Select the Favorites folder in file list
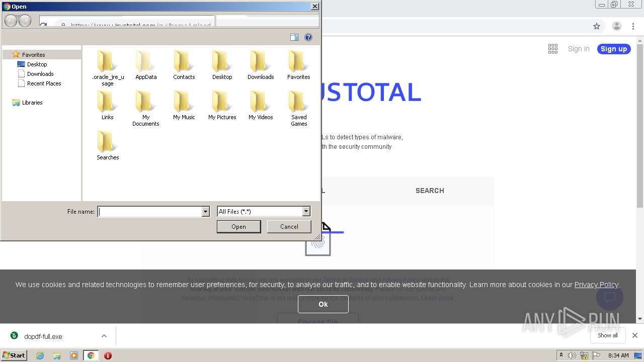The height and width of the screenshot is (362, 644). pyautogui.click(x=299, y=65)
